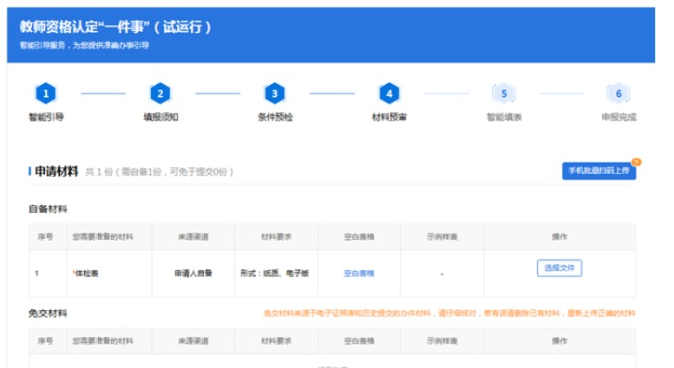674x368 pixels.
Task: Jump to step 6 hexagon 申报完成
Action: tap(619, 93)
